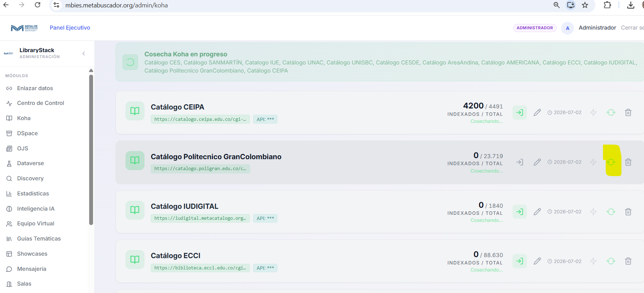Screen dimensions: 644x293
Task: Click Catálogo IUDIGITAL API key tag
Action: coord(265,218)
